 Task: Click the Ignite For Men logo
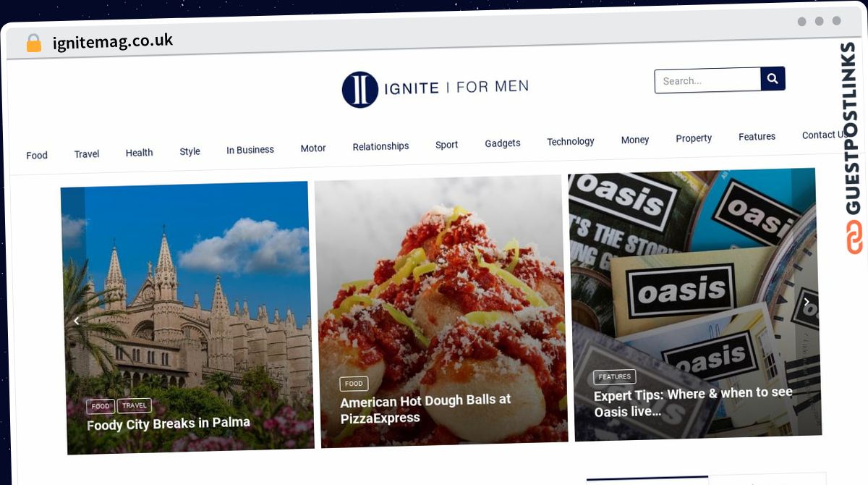[435, 88]
